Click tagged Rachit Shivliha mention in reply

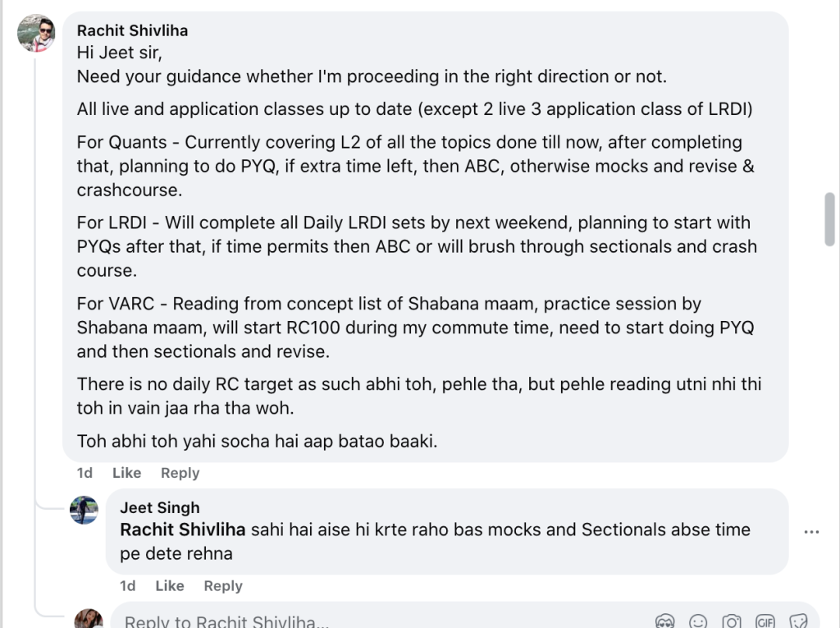[183, 529]
